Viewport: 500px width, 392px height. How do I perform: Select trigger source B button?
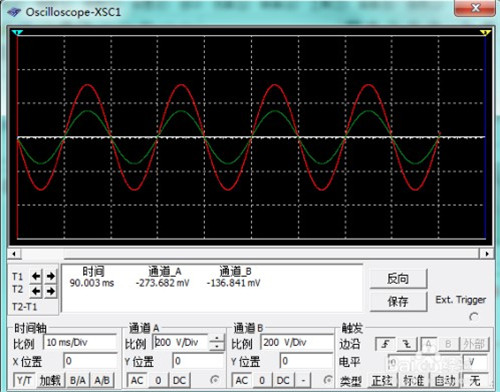(448, 344)
